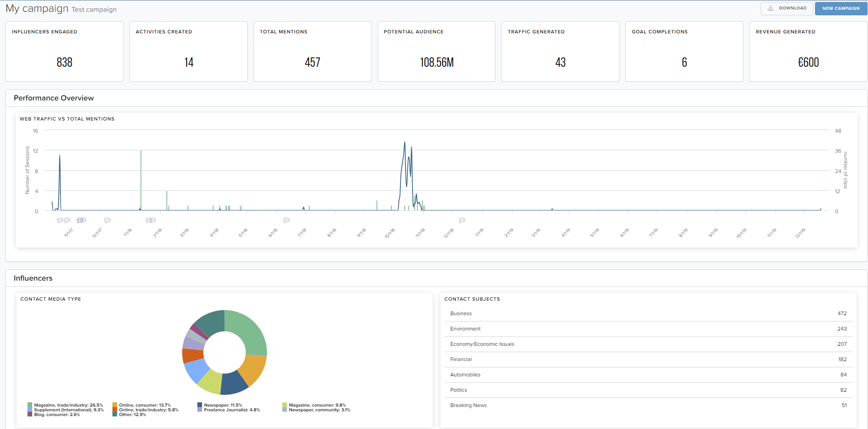Open the Influencers Engaged stat card
868x429 pixels.
pos(64,51)
